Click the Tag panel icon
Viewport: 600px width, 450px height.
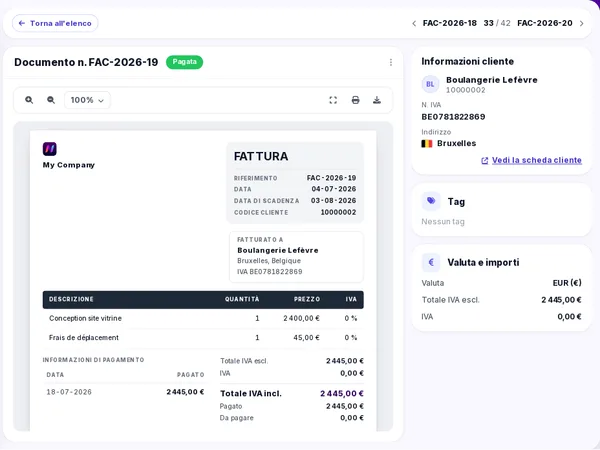(x=431, y=201)
